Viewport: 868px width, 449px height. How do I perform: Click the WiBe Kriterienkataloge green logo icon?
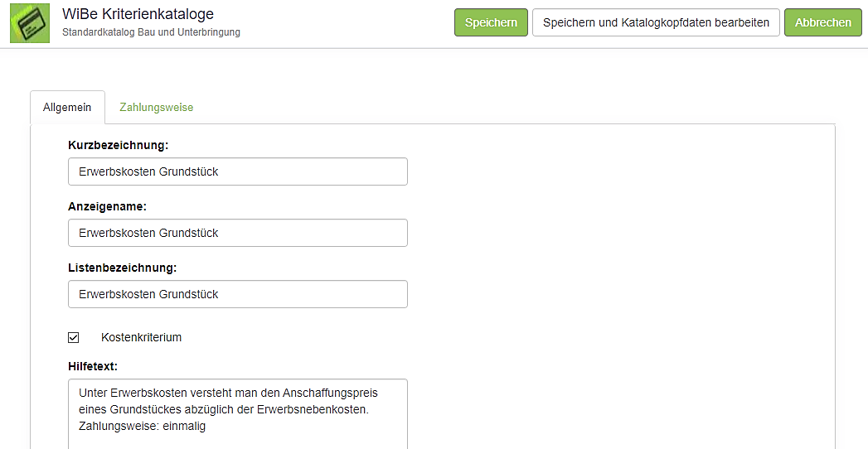click(30, 22)
